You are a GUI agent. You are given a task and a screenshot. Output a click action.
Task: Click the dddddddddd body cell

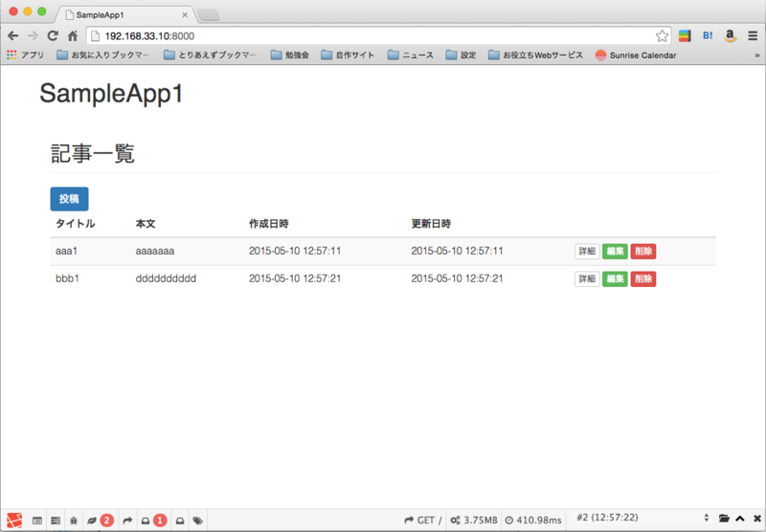(x=166, y=278)
